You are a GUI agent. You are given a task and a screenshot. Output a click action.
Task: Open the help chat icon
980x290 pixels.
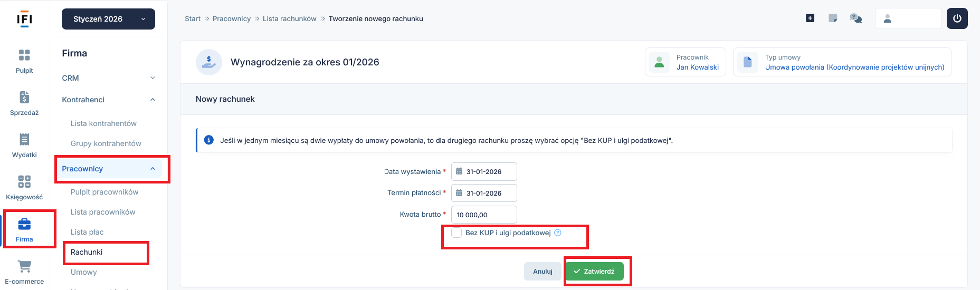(855, 18)
